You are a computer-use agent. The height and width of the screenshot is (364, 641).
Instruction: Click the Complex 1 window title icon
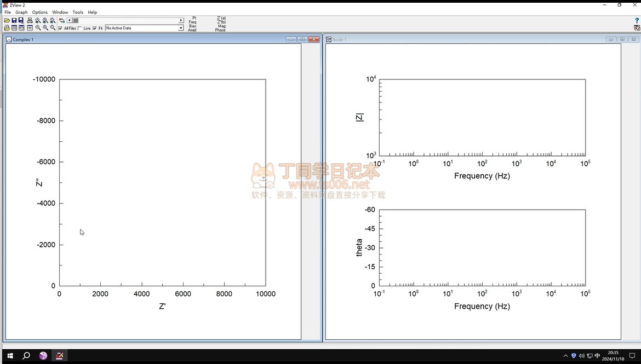(9, 39)
